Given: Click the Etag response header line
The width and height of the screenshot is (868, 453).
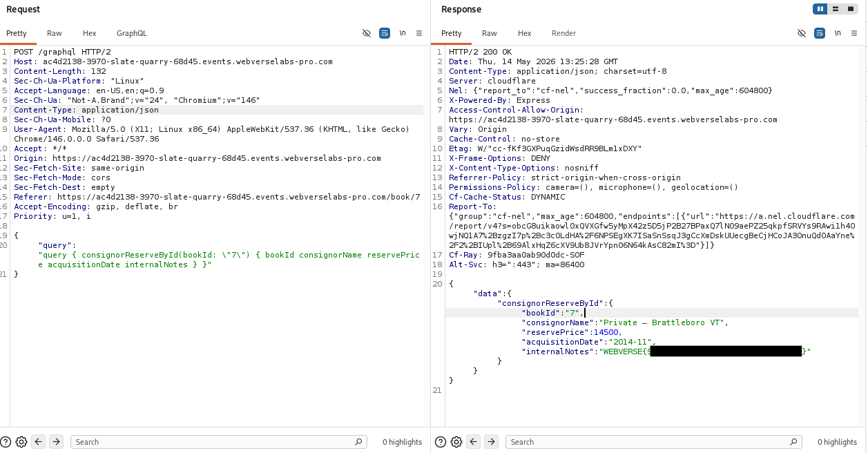Looking at the screenshot, I should click(x=546, y=148).
